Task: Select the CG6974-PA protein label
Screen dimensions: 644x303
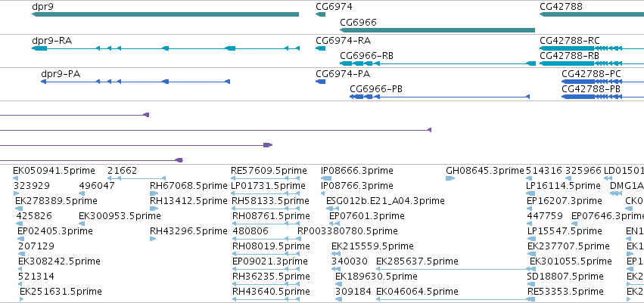Action: pyautogui.click(x=343, y=74)
